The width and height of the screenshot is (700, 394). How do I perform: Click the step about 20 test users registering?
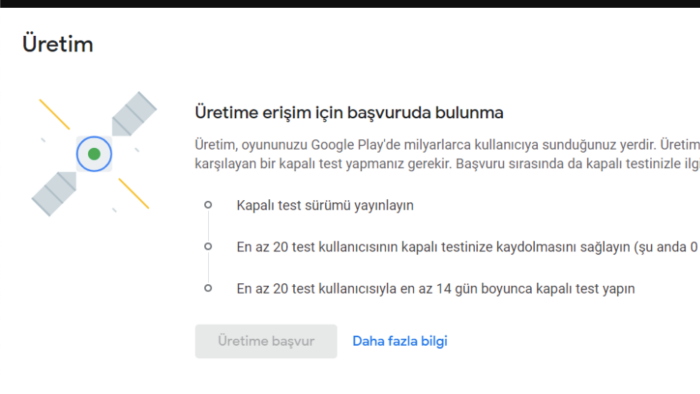click(468, 247)
